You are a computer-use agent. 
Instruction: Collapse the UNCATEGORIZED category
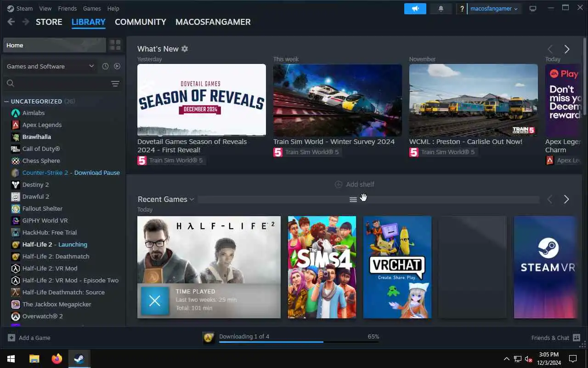coord(6,101)
